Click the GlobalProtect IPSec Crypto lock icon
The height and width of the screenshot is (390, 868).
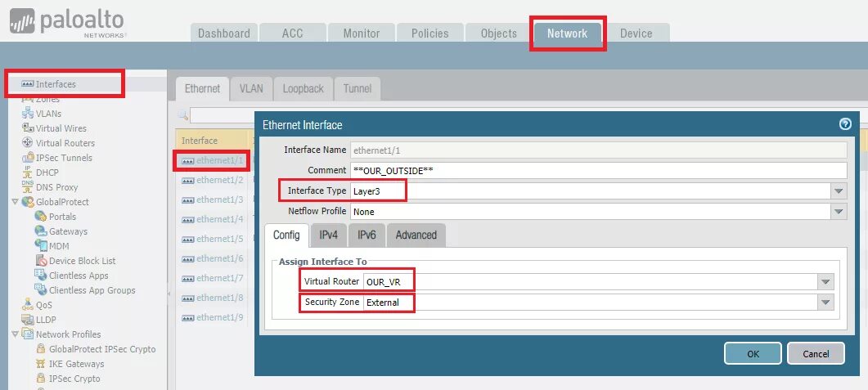40,349
